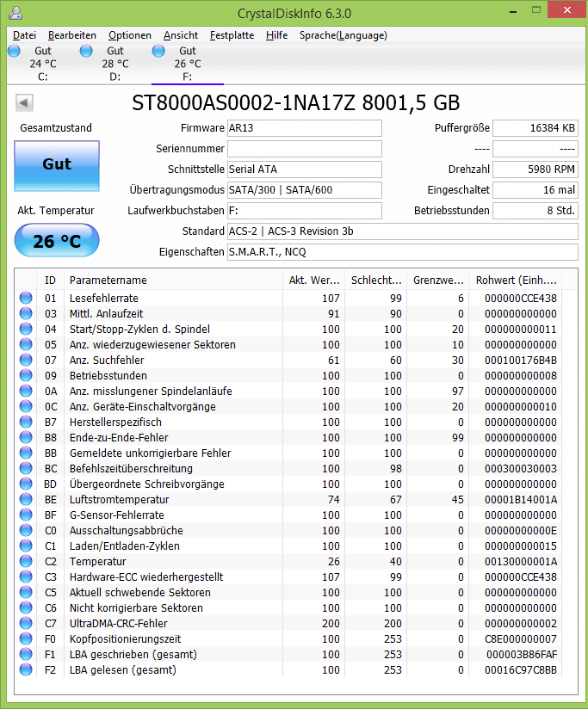Image resolution: width=588 pixels, height=709 pixels.
Task: Click status orb of Betriebsstunden row 09
Action: [x=26, y=375]
